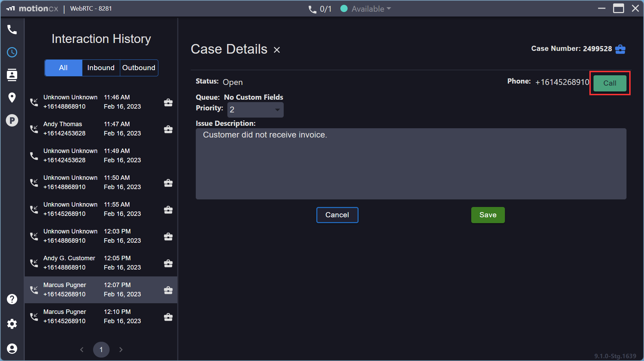Click the Cancel button

coord(337,215)
